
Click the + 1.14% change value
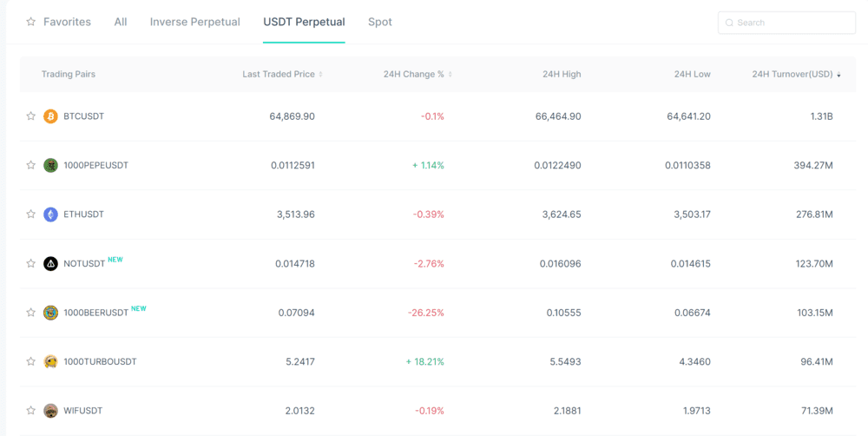tap(428, 165)
